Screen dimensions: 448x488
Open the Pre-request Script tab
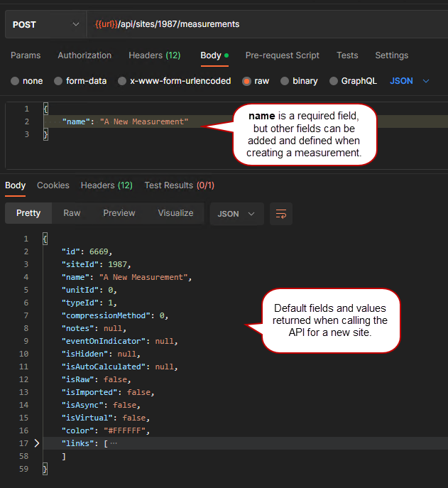(x=282, y=55)
